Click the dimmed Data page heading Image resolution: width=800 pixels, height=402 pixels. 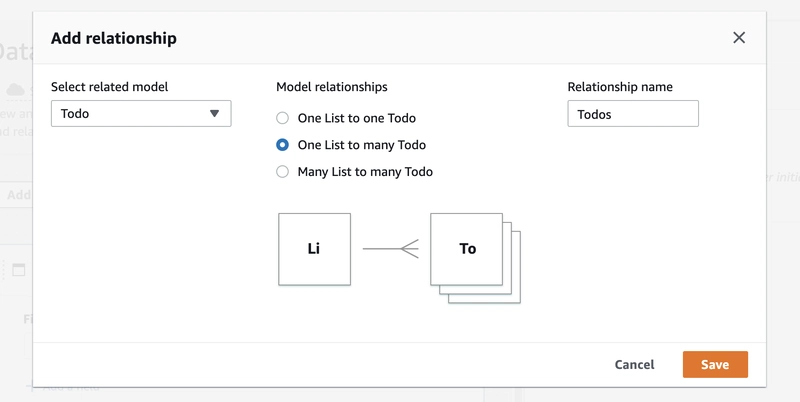pyautogui.click(x=16, y=52)
